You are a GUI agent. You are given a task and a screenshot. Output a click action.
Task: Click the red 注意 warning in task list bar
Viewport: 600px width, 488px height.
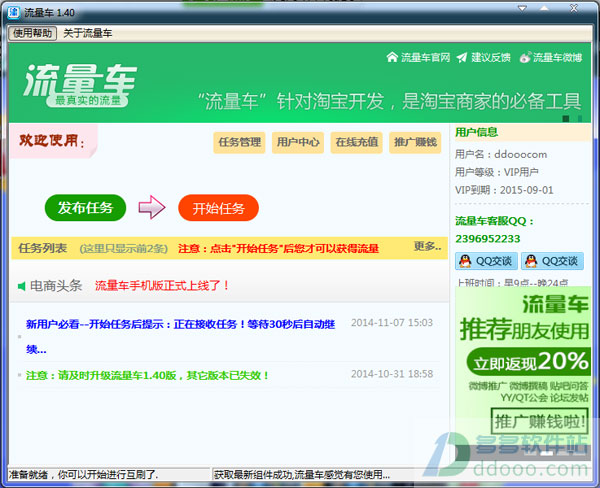(x=278, y=249)
